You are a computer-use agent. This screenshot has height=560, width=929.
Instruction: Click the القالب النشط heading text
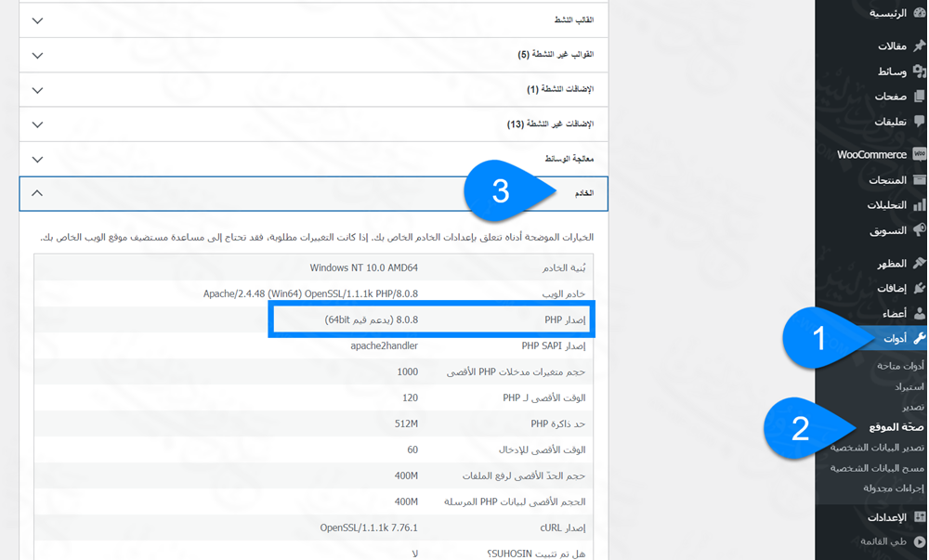coord(573,20)
